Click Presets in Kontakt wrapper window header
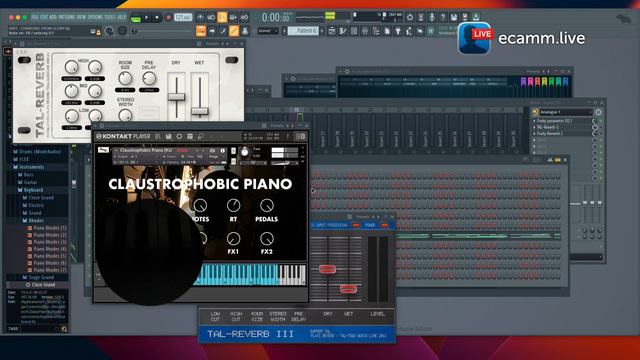640x360 pixels. tap(277, 126)
